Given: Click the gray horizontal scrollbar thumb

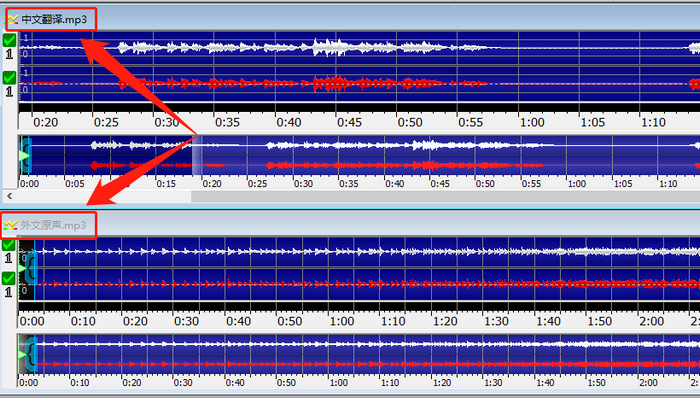Looking at the screenshot, I should (x=446, y=195).
